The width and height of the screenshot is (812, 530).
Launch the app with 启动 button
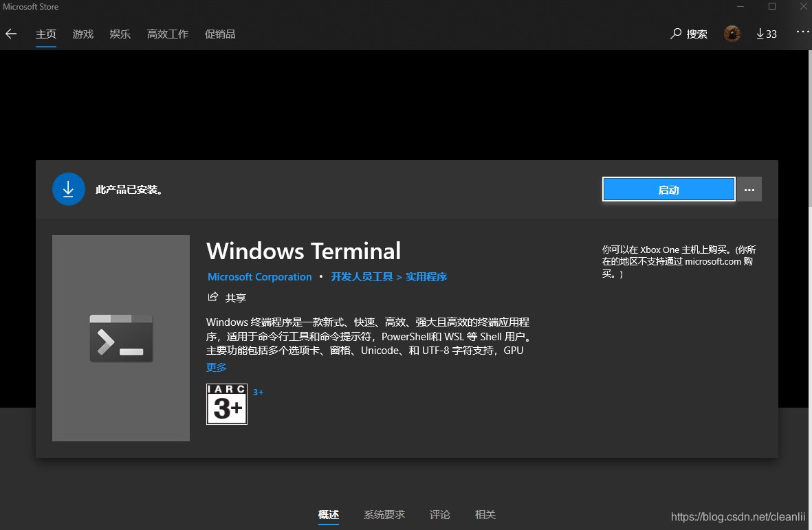tap(668, 190)
